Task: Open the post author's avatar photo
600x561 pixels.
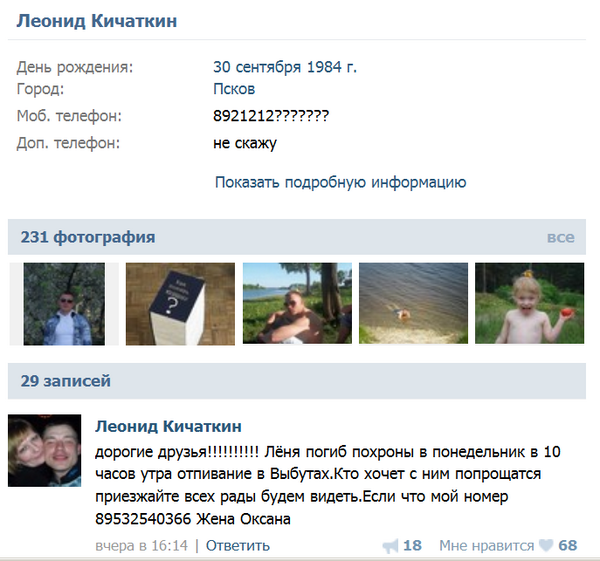Action: [45, 450]
